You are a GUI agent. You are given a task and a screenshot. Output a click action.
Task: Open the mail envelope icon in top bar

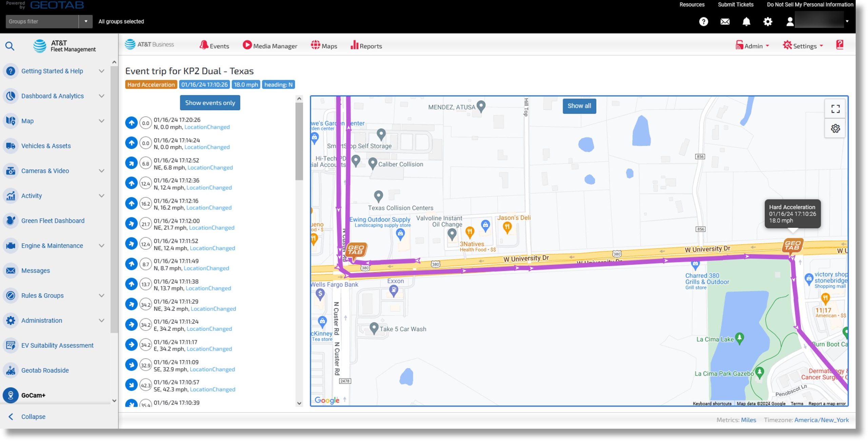click(x=725, y=22)
